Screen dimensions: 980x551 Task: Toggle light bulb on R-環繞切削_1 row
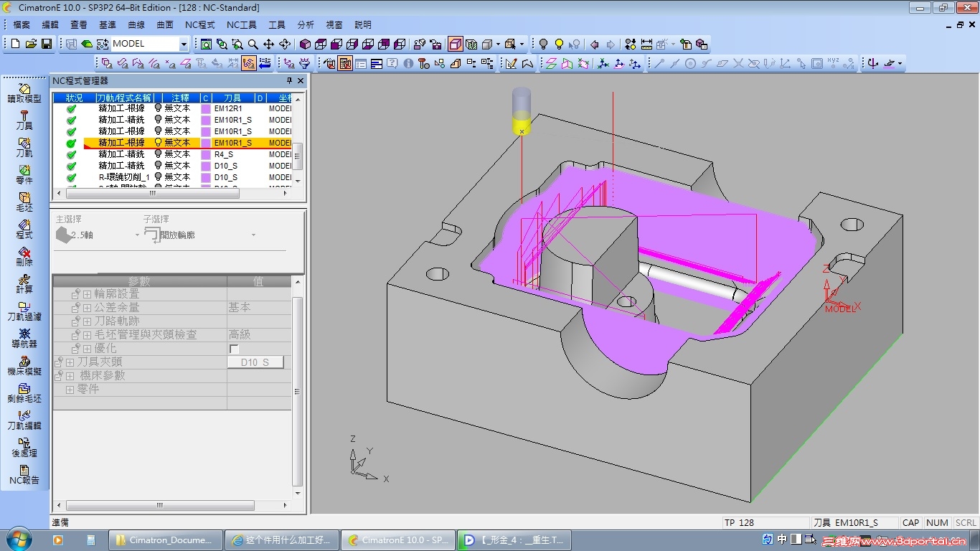(159, 177)
